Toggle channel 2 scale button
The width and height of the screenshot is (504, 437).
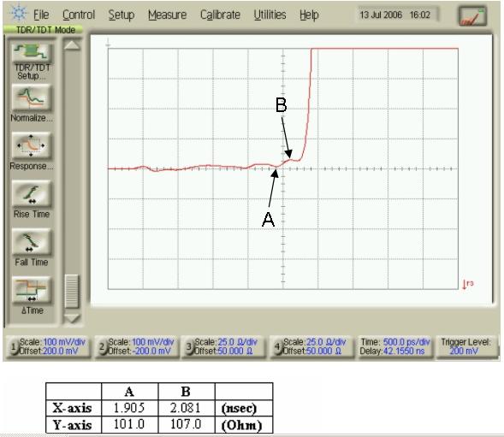coord(137,346)
